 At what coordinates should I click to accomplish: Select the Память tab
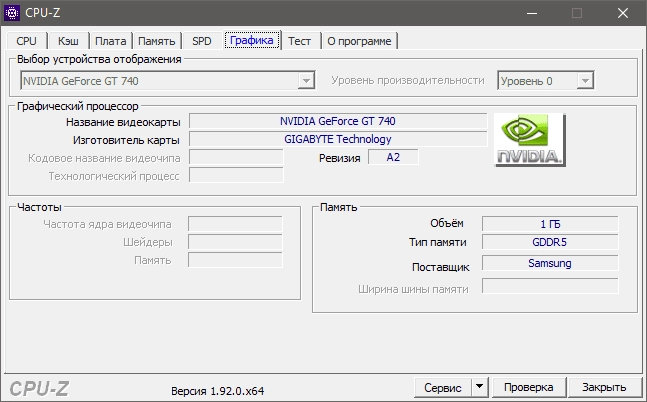point(156,41)
